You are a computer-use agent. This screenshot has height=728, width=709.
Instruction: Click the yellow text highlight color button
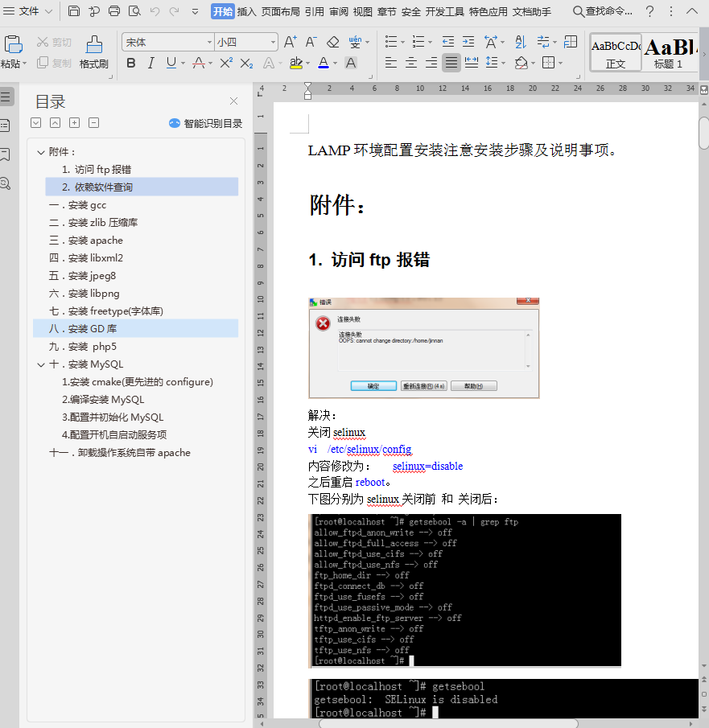coord(295,63)
